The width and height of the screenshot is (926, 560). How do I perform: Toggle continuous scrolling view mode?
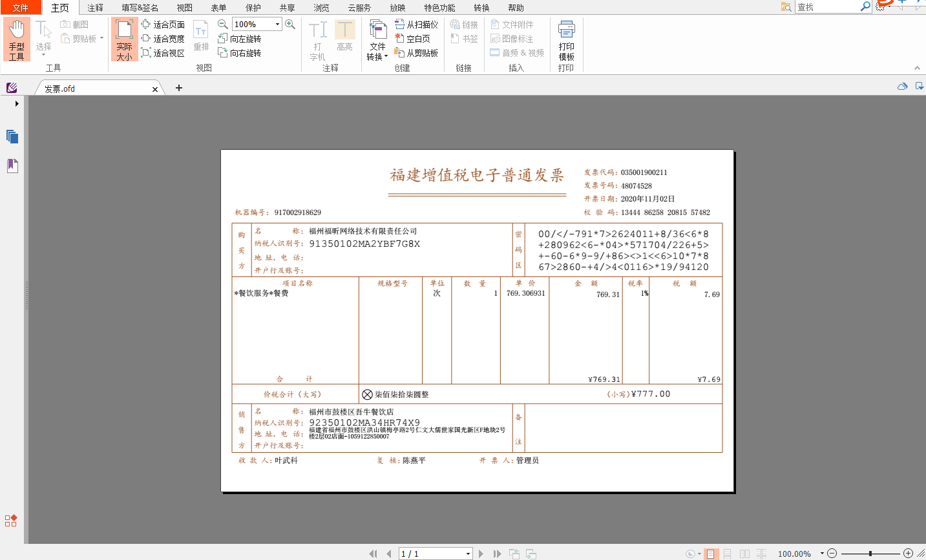pyautogui.click(x=726, y=554)
